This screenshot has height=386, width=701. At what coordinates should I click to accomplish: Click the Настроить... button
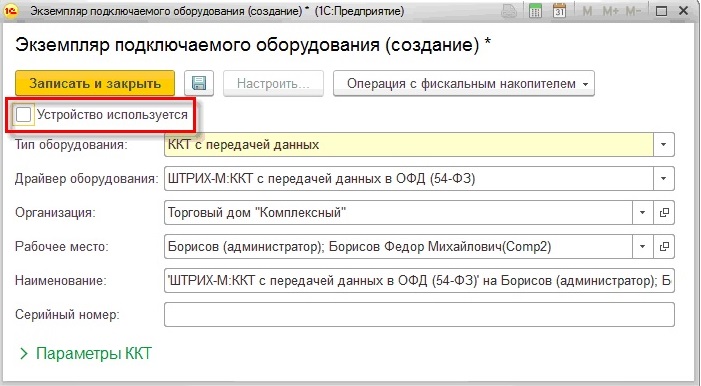[273, 83]
